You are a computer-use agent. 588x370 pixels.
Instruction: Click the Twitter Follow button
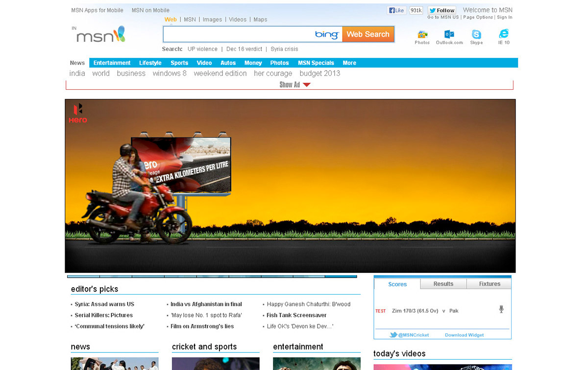click(x=442, y=10)
